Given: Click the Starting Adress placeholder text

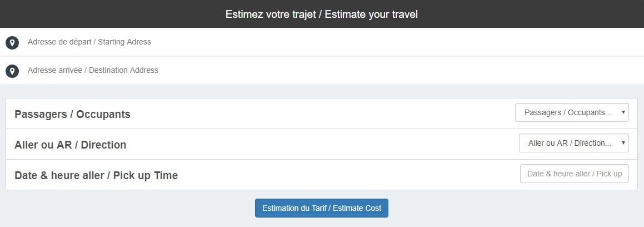Looking at the screenshot, I should coord(89,42).
